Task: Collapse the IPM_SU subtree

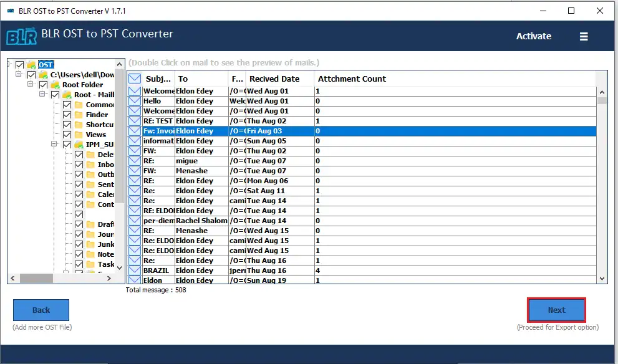Action: tap(54, 144)
